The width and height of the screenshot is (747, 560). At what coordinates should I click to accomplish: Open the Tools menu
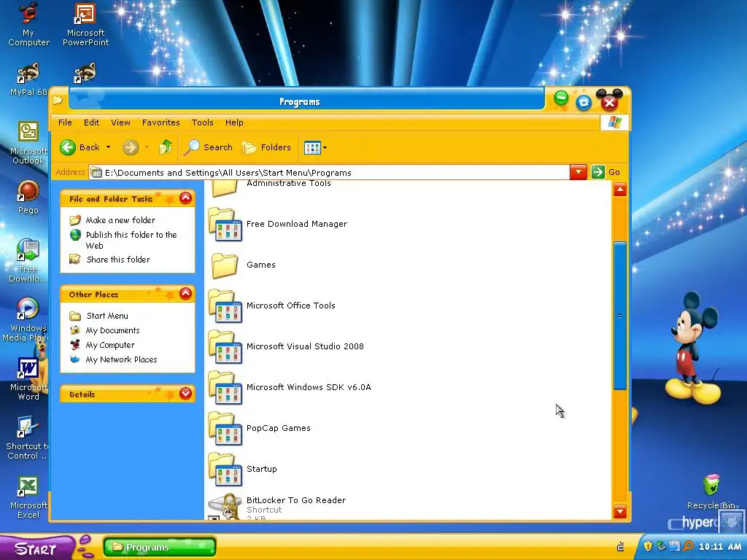point(203,122)
